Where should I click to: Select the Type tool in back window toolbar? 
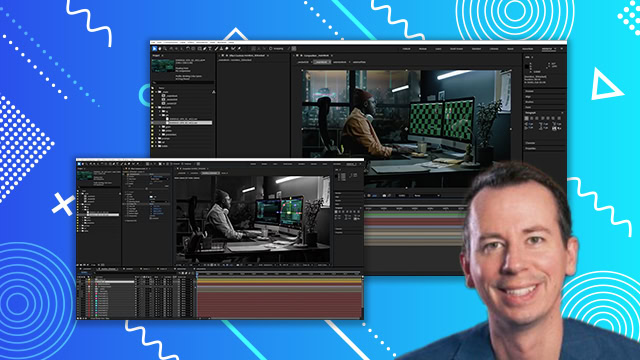tap(210, 49)
